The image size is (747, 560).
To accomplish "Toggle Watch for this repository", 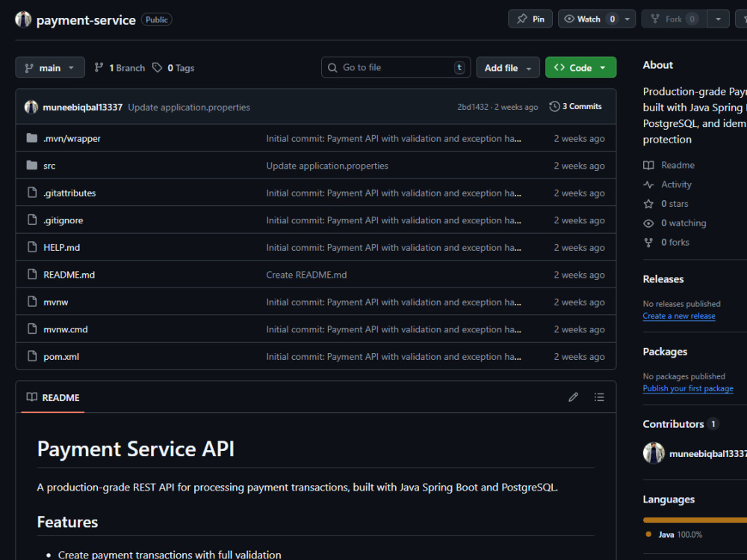I will 589,19.
